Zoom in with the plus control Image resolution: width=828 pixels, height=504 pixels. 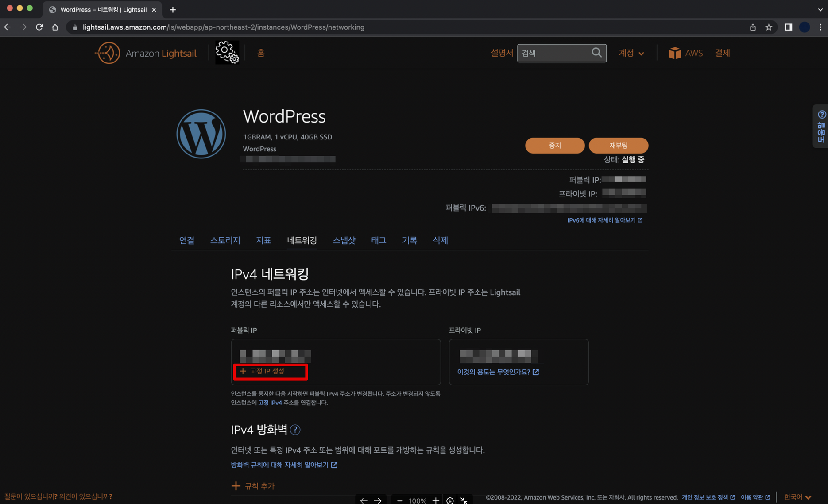pos(436,500)
